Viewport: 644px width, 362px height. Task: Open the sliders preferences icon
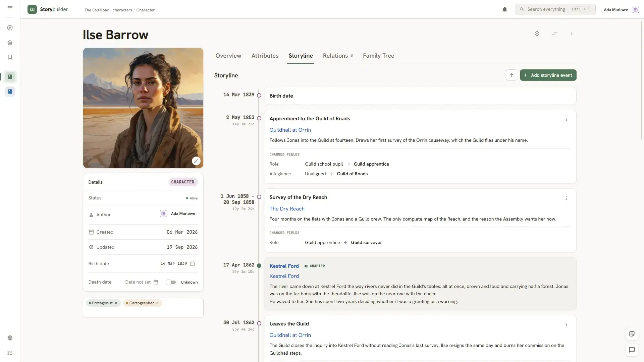click(x=10, y=353)
